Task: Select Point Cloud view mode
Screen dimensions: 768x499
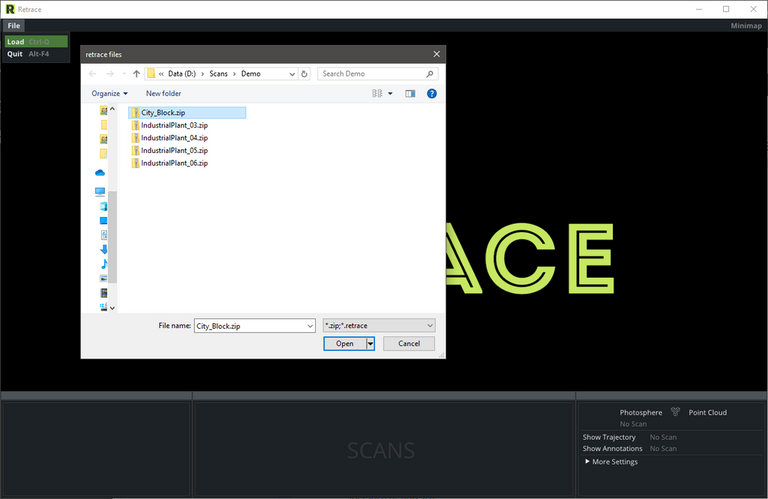Action: point(708,412)
